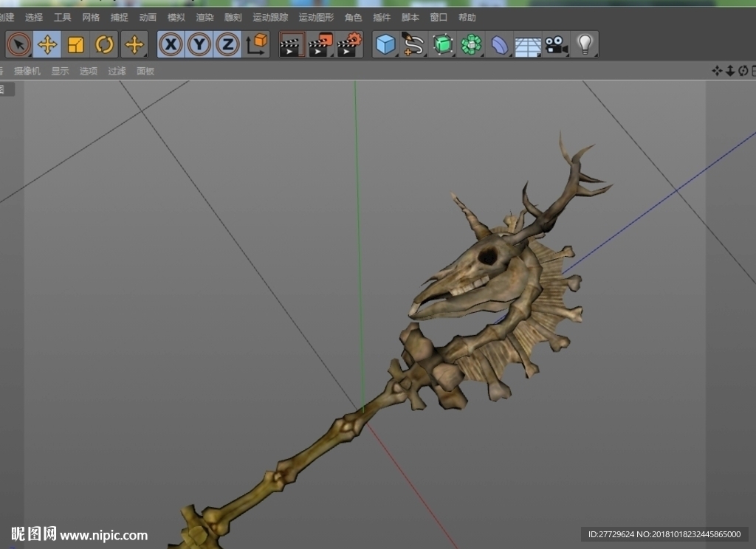Toggle X axis lock
This screenshot has width=756, height=549.
tap(171, 44)
